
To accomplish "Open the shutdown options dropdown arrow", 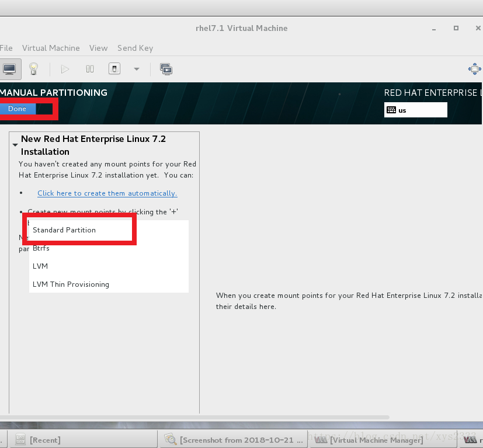I will 137,69.
